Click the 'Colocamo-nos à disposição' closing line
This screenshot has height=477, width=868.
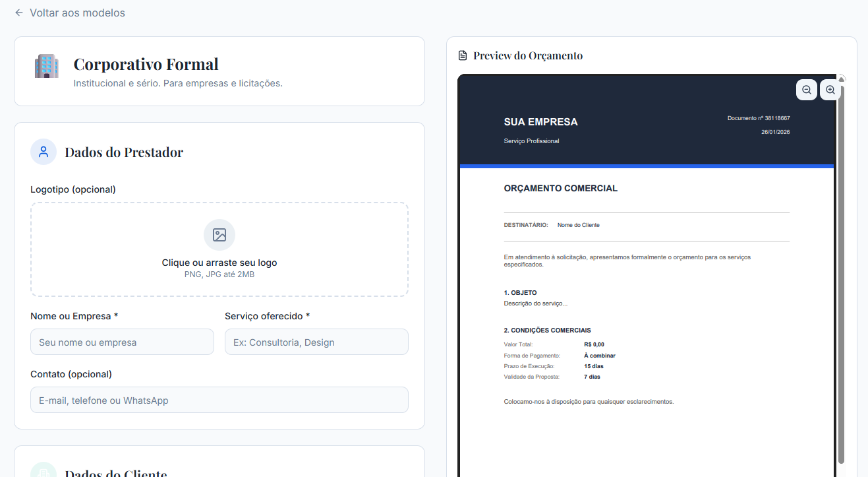tap(589, 401)
